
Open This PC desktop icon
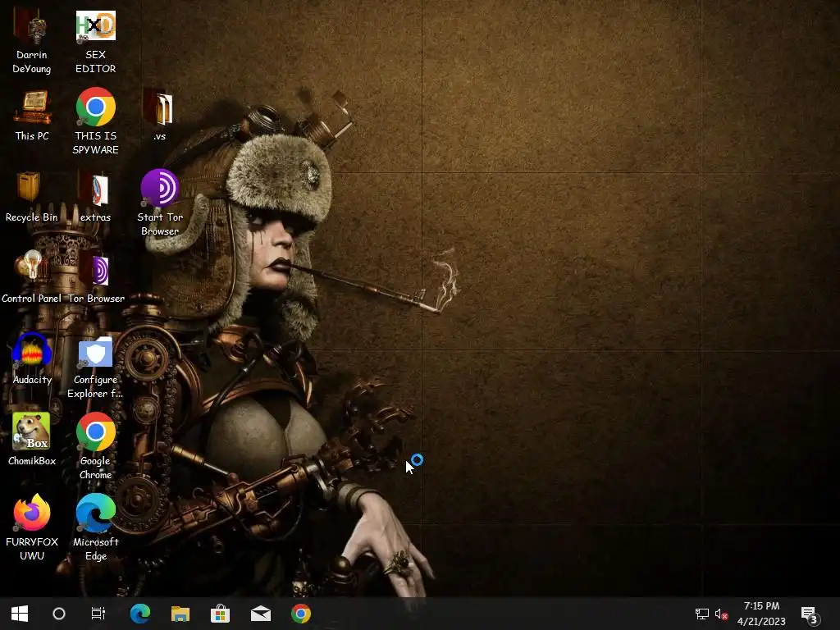tap(32, 116)
